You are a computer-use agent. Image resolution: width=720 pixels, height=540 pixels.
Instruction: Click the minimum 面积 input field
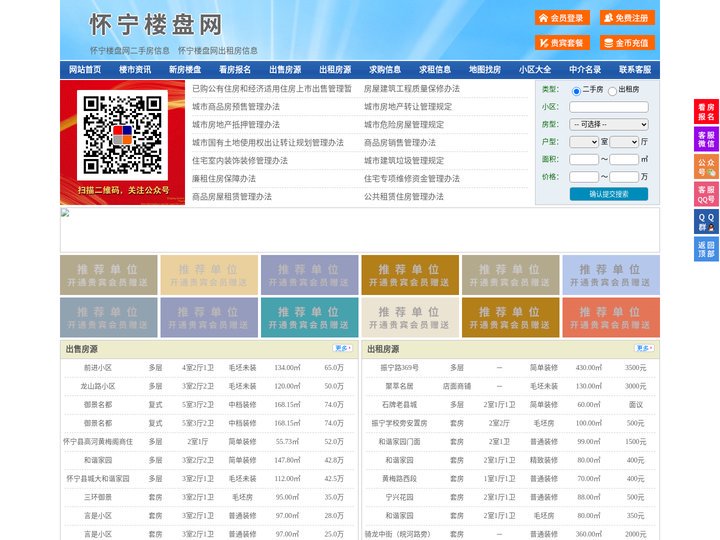[584, 159]
